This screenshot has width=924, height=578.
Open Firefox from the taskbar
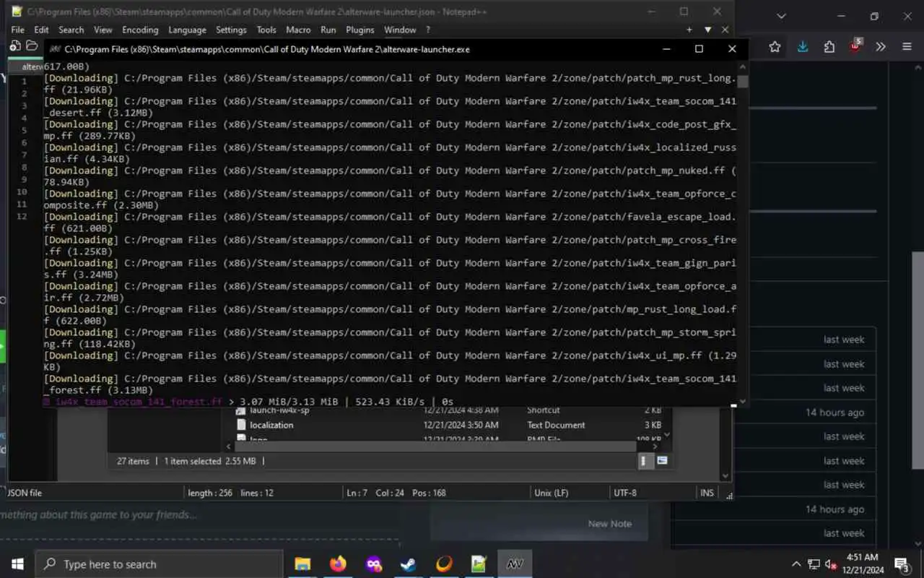coord(338,564)
